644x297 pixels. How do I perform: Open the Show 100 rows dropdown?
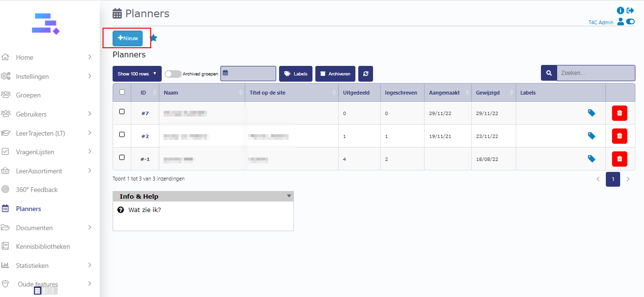coord(137,74)
